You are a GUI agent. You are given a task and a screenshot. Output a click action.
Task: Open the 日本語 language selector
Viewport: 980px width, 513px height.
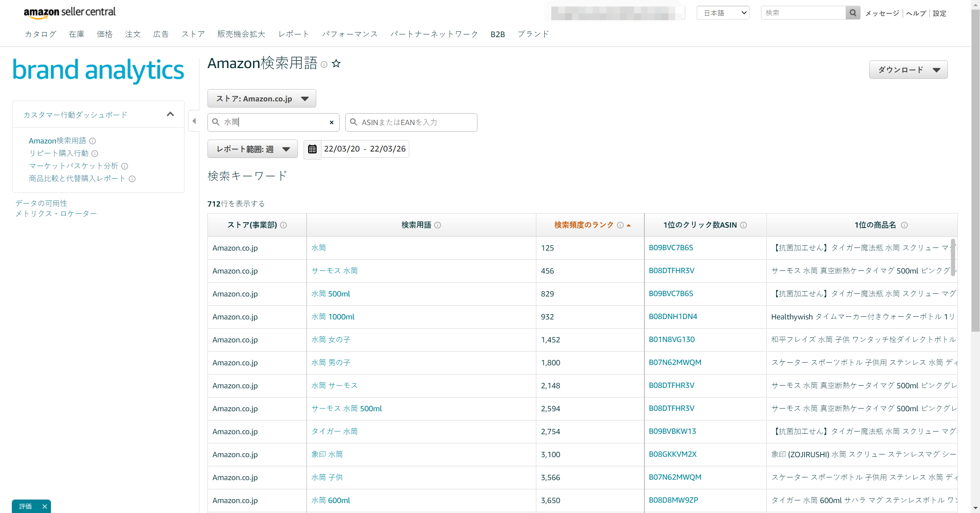tap(723, 13)
